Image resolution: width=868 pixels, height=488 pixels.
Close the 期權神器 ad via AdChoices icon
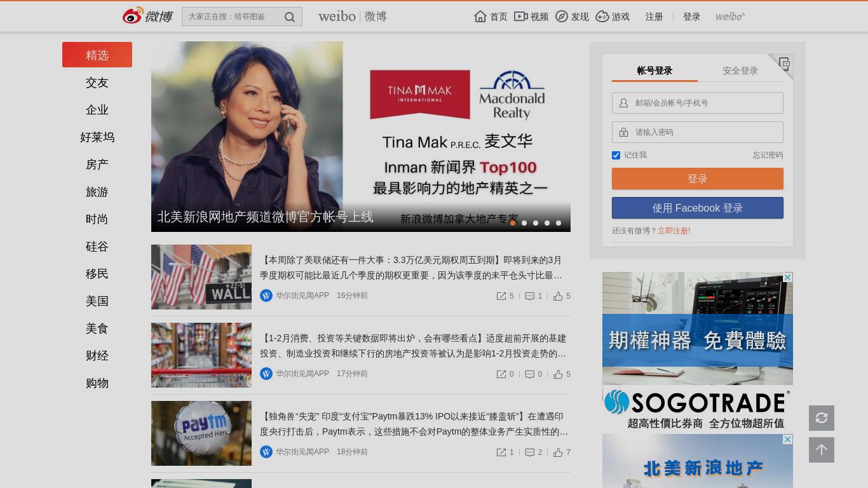click(x=787, y=278)
